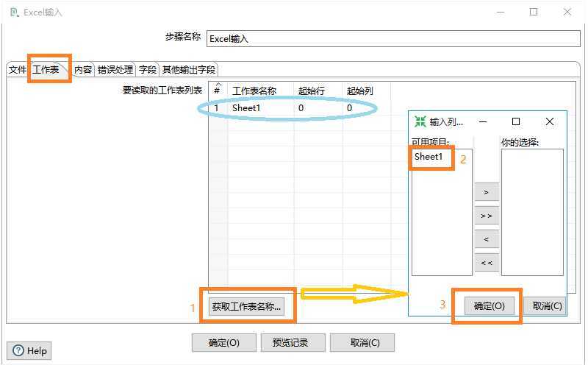Screen dimensions: 588x368
Task: Move selected item right with > button
Action: (487, 192)
